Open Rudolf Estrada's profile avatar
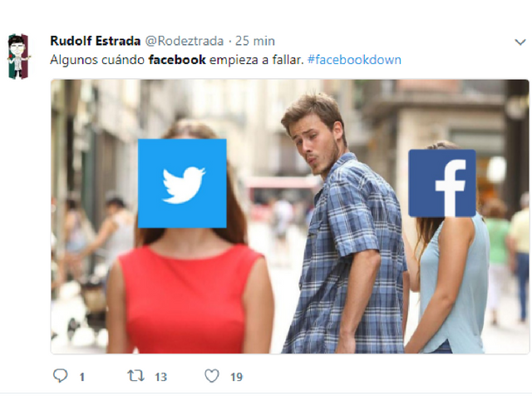The height and width of the screenshot is (416, 532). pyautogui.click(x=19, y=57)
